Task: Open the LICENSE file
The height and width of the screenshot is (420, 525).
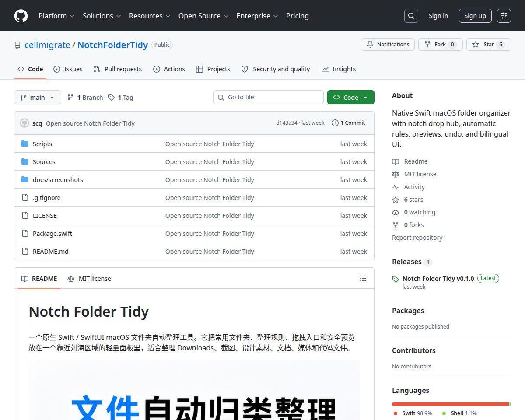Action: pyautogui.click(x=45, y=216)
